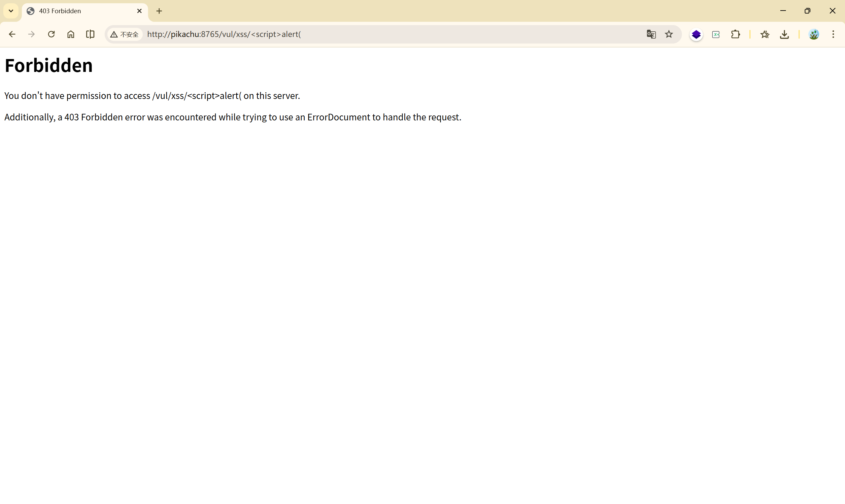The height and width of the screenshot is (504, 845).
Task: Show site info for insecure warning
Action: pos(125,34)
